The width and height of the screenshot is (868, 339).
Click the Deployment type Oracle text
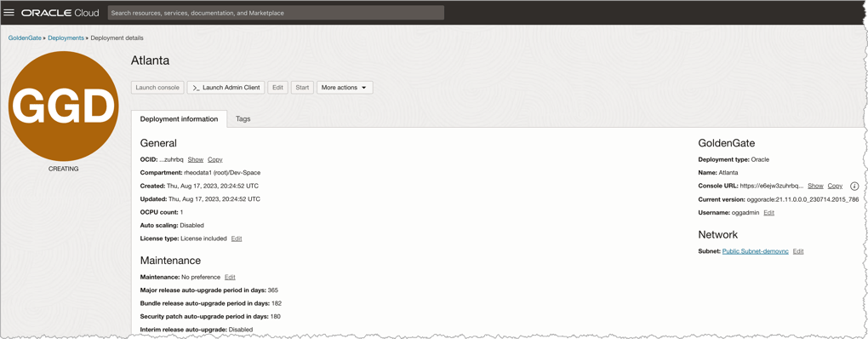pos(760,159)
